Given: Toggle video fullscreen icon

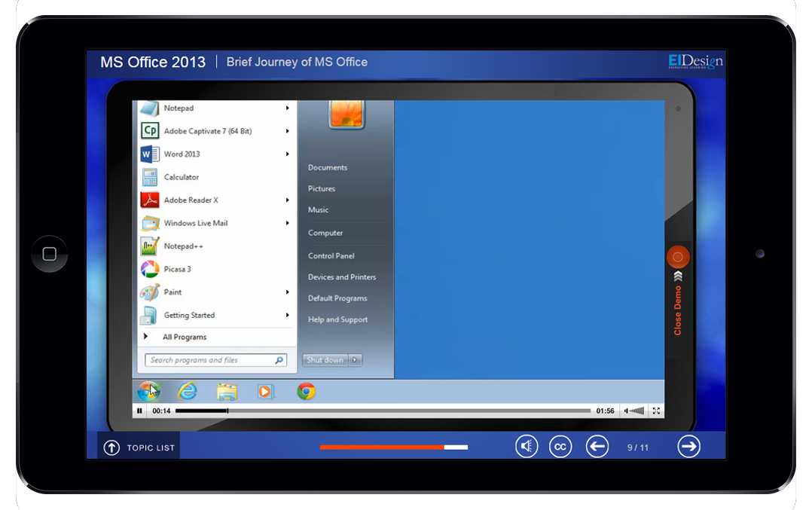Looking at the screenshot, I should coord(656,411).
